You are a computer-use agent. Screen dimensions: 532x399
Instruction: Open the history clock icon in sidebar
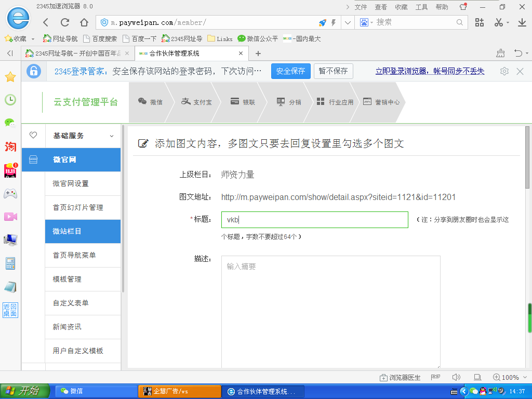coord(10,100)
